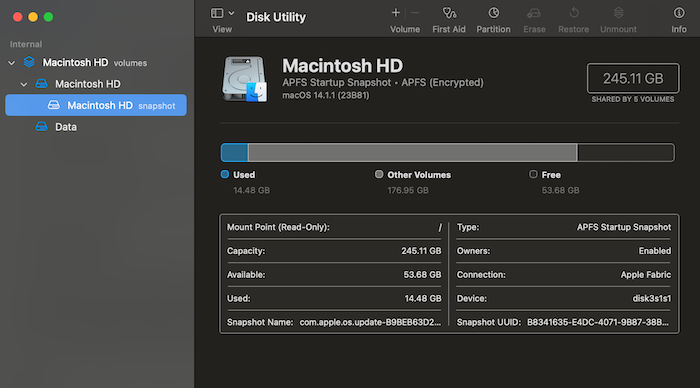Click the '53.68 GB' value under Free legend
This screenshot has width=700, height=388.
pyautogui.click(x=560, y=191)
